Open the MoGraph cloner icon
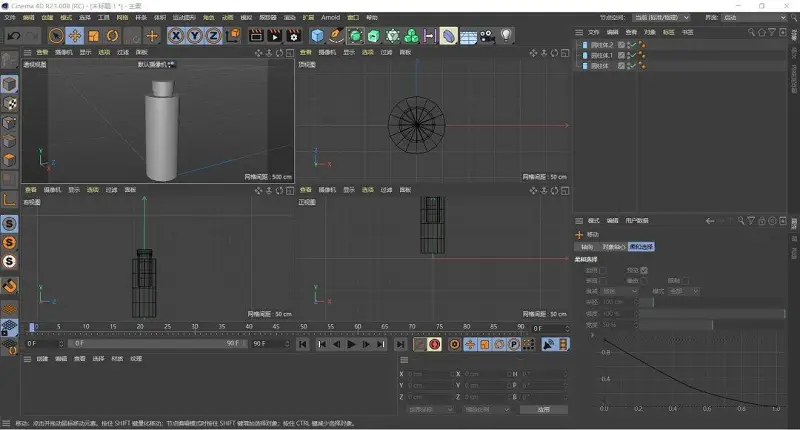 tap(411, 36)
